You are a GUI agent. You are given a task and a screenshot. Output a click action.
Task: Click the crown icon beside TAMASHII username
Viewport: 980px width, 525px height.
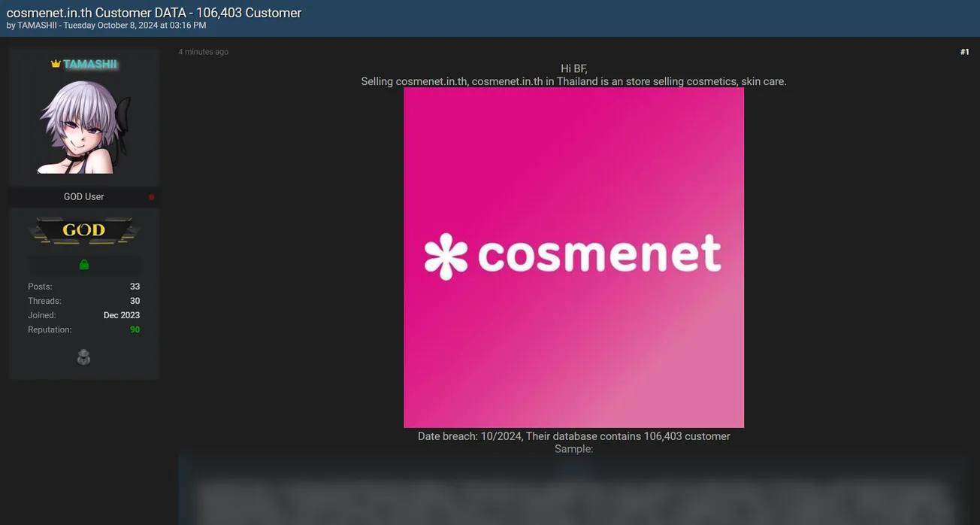(x=55, y=64)
